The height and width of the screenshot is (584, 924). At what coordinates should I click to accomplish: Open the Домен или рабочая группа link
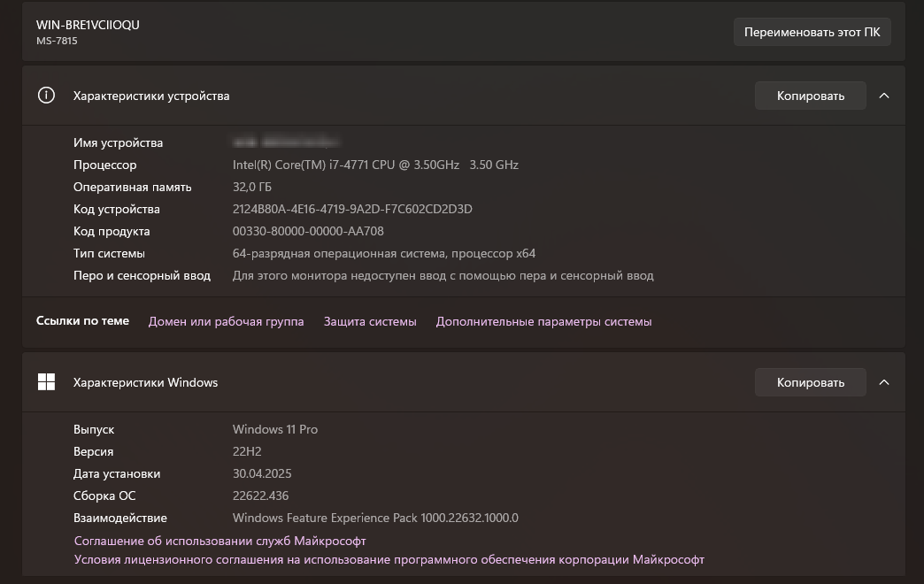[227, 321]
